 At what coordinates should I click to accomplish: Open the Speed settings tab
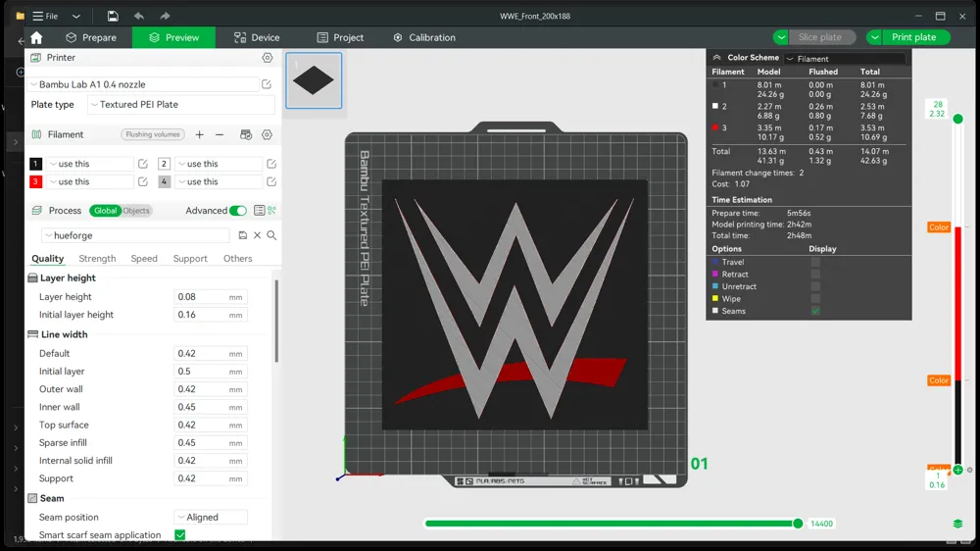click(x=144, y=258)
